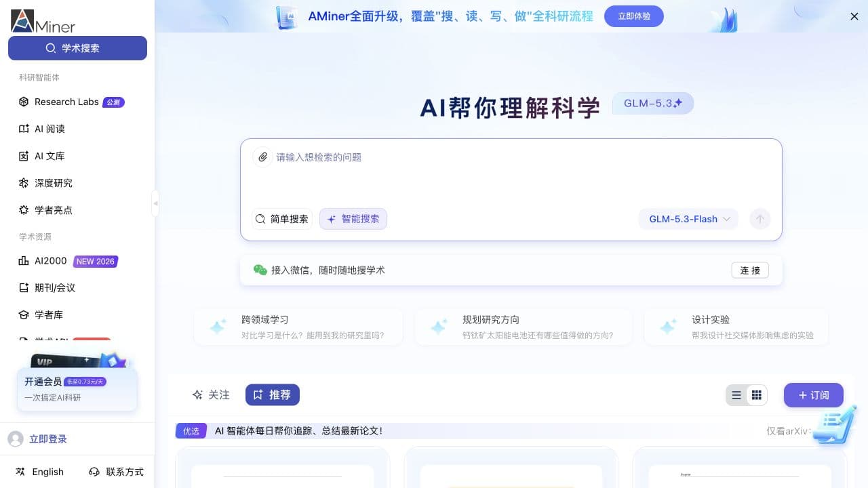
Task: Close the AMiner upgrade banner
Action: [854, 16]
